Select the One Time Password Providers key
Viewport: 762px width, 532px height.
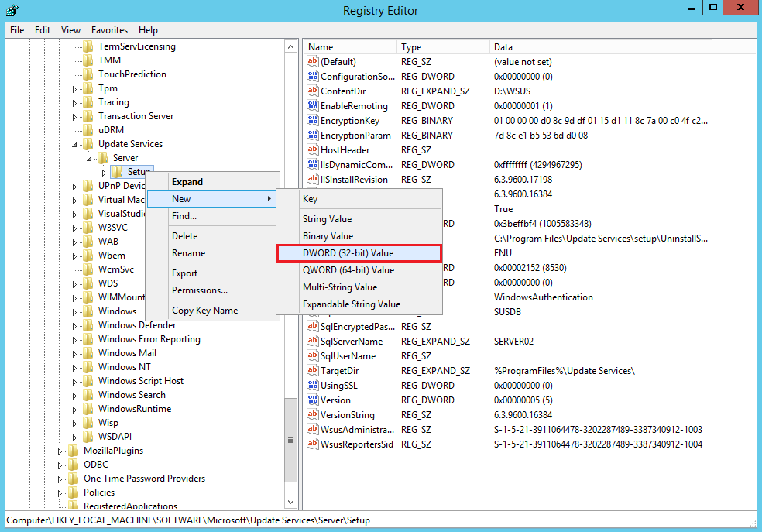144,478
